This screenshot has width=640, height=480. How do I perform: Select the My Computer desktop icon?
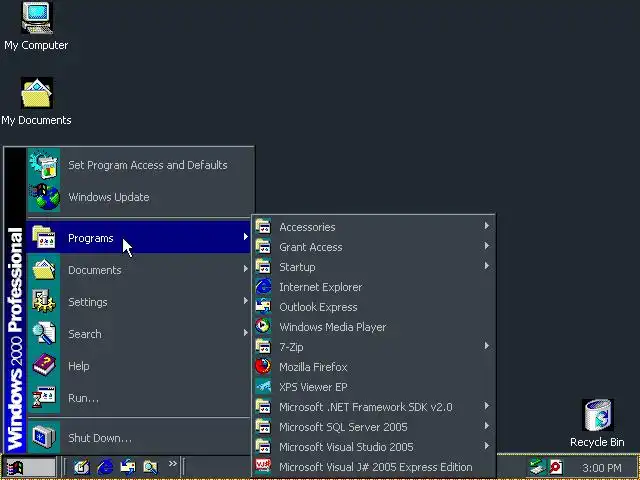(x=36, y=27)
